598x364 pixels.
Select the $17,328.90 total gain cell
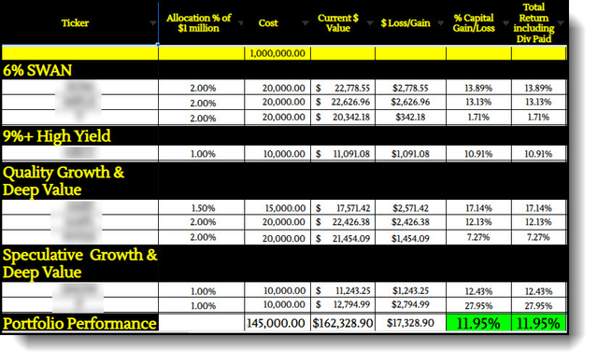[x=410, y=323]
